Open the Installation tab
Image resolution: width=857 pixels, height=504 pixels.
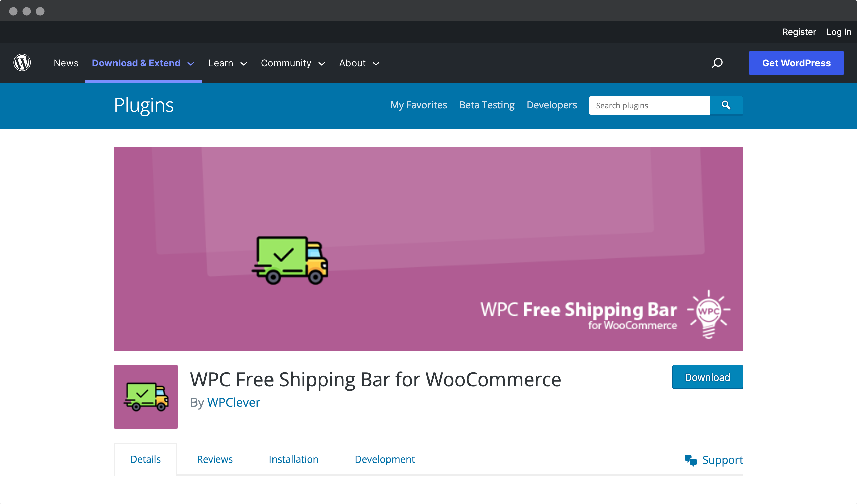click(x=293, y=459)
